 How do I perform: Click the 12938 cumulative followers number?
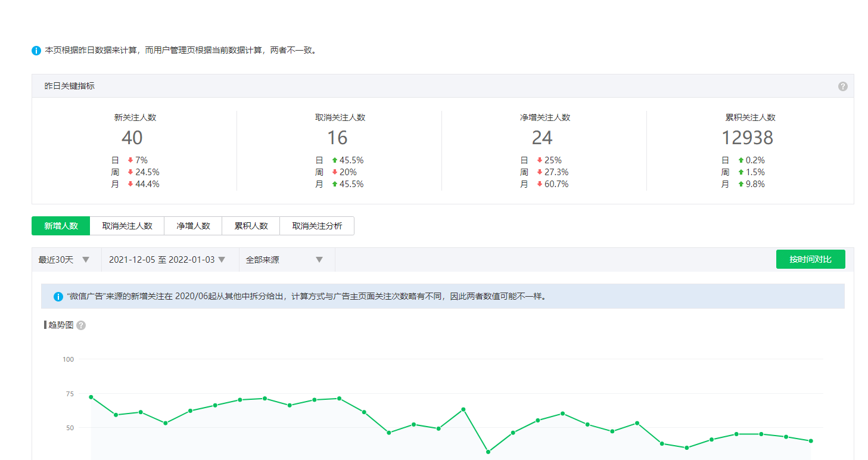pyautogui.click(x=747, y=138)
